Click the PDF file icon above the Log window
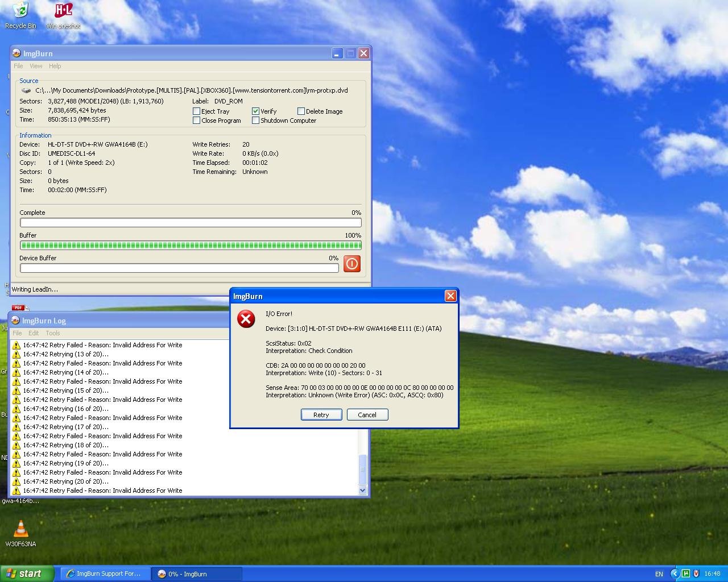 coord(19,308)
